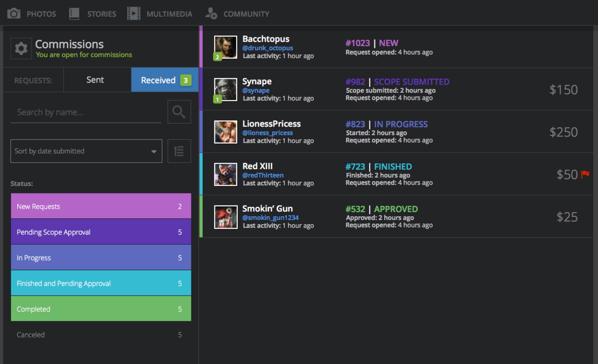Click the camera Photos icon
598x364 pixels.
14,14
